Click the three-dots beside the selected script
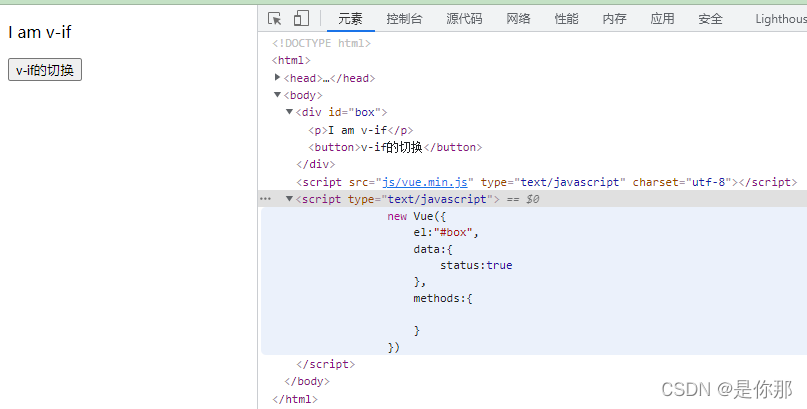This screenshot has width=807, height=409. [x=266, y=199]
